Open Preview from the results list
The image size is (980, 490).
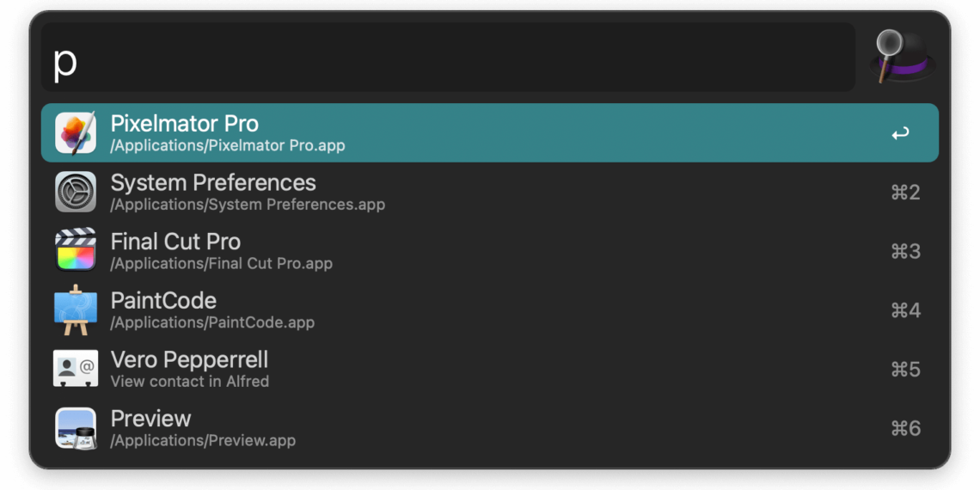pos(489,427)
